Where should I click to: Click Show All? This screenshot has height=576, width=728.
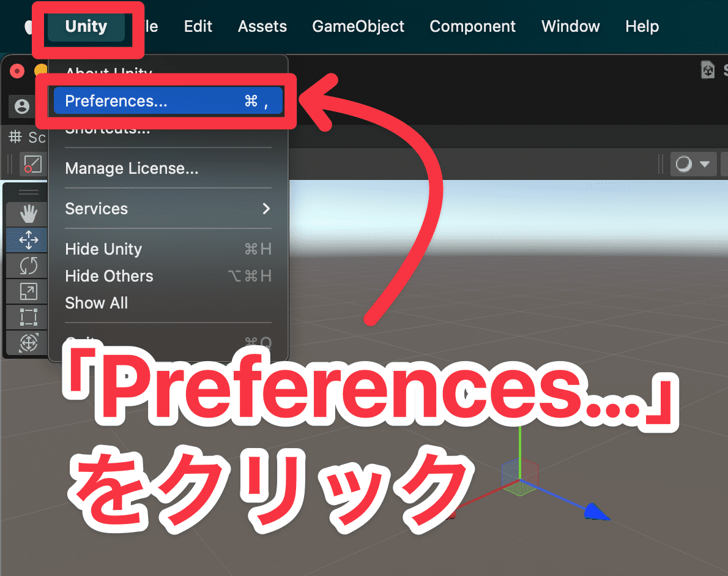coord(96,303)
